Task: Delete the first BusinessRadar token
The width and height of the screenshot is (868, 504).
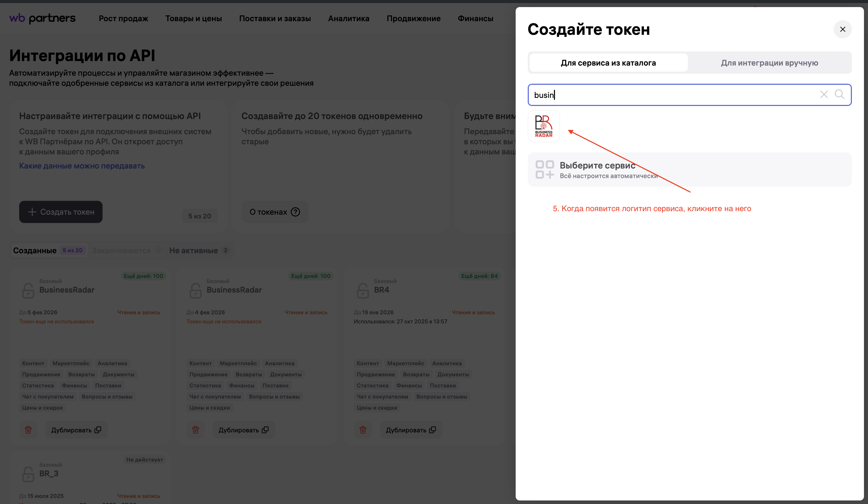Action: [28, 430]
